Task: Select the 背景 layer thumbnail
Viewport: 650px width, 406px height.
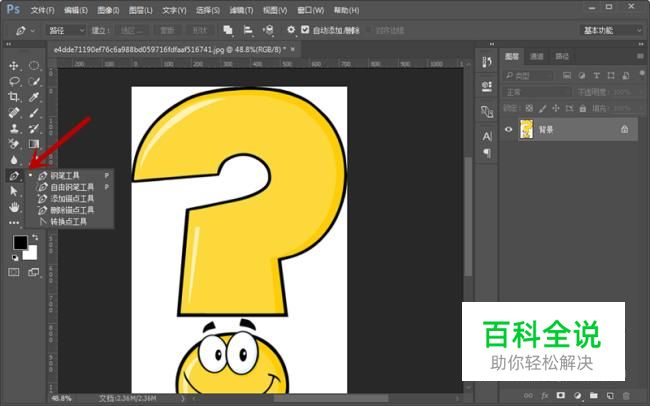Action: point(527,129)
